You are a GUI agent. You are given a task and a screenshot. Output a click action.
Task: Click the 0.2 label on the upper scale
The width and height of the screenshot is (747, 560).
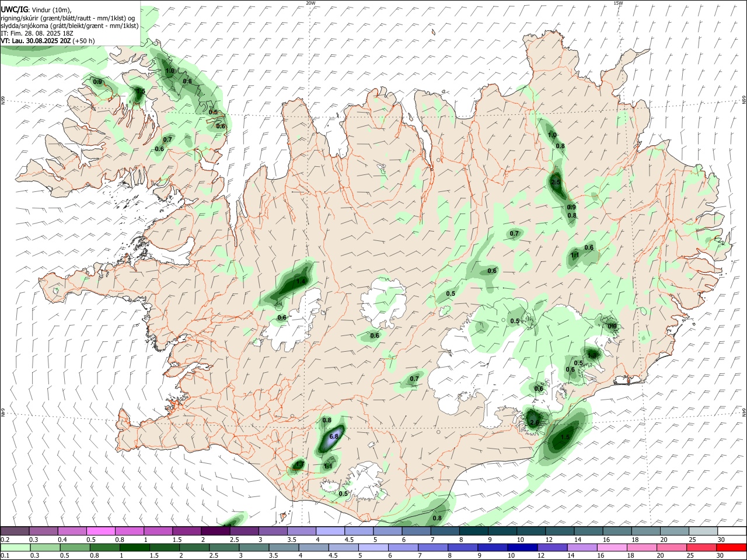point(5,539)
